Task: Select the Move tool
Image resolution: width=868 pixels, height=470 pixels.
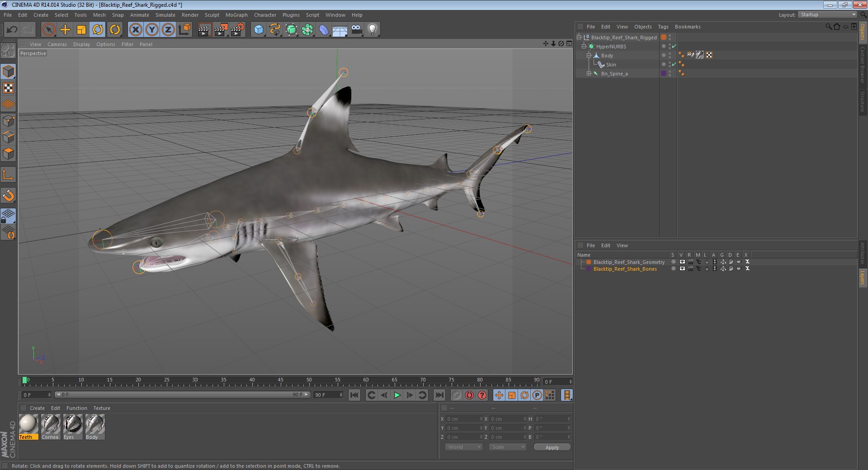Action: (x=65, y=30)
